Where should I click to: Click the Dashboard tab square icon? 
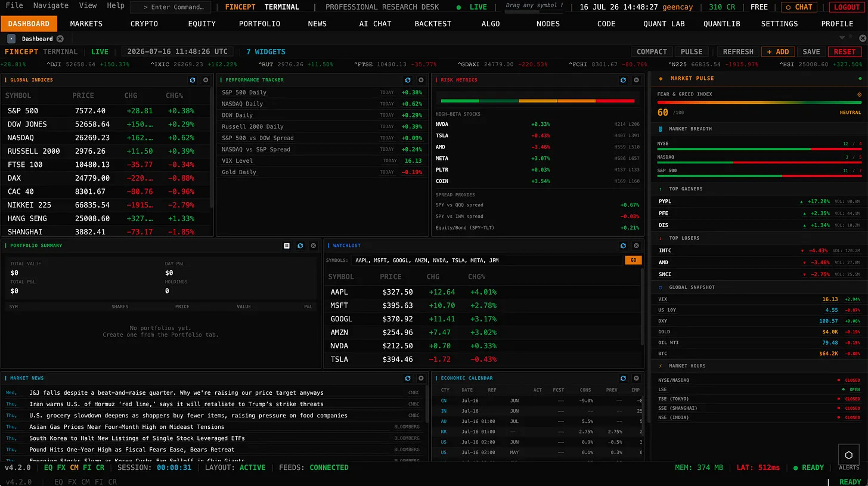pos(12,39)
